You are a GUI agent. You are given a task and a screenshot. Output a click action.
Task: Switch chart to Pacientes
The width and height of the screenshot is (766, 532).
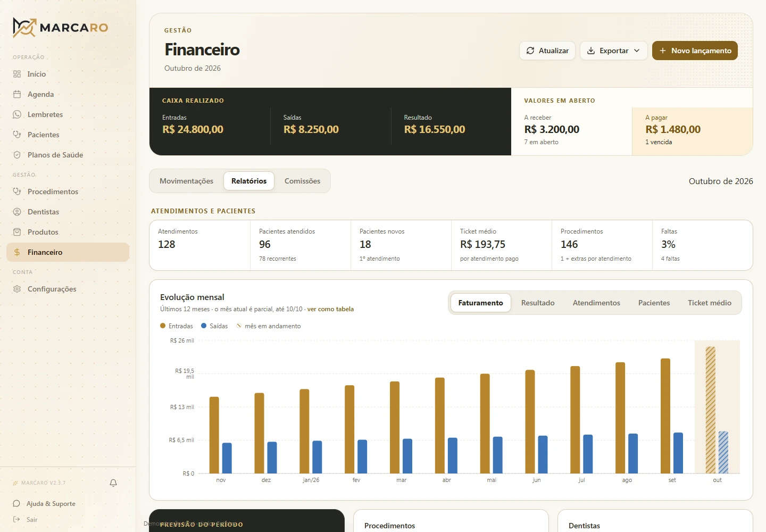click(654, 303)
